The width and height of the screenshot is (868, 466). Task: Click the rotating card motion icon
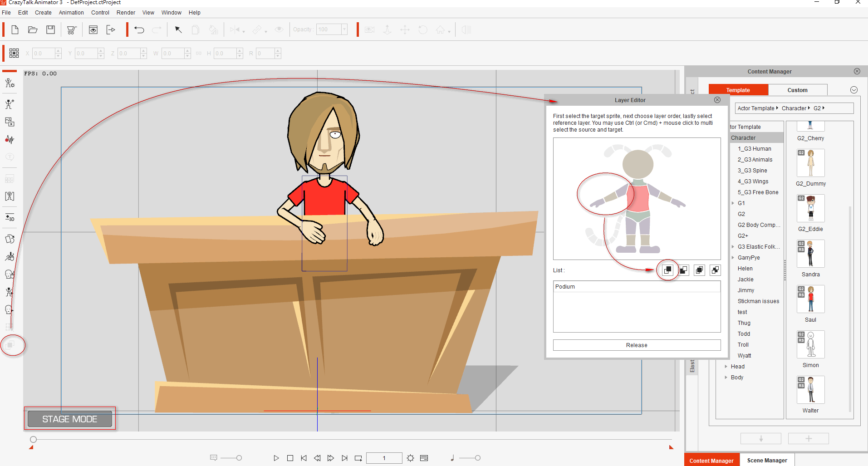[10, 239]
